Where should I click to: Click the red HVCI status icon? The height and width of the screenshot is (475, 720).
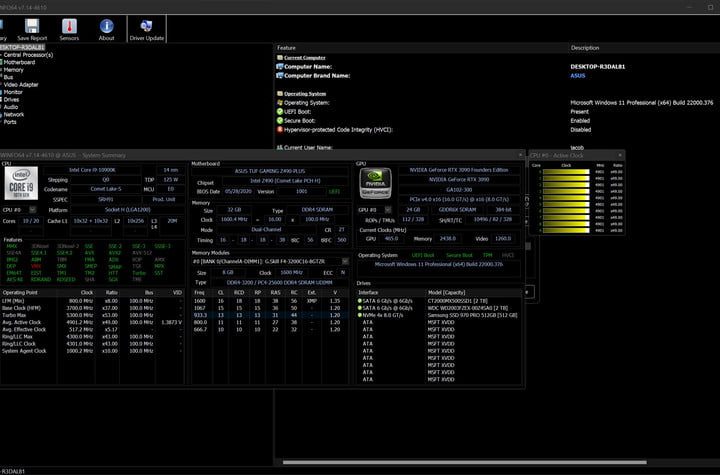(280, 130)
